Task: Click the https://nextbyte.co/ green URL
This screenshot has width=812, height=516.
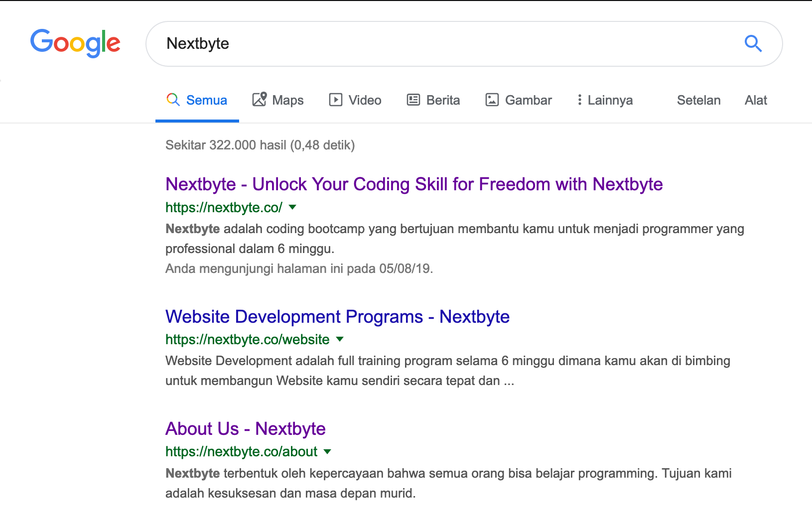Action: (x=224, y=208)
